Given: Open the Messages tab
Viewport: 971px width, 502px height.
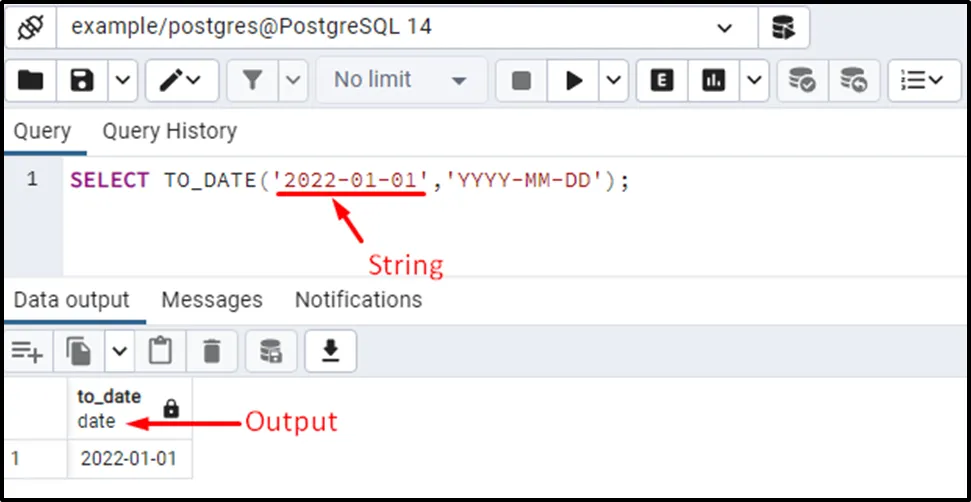Looking at the screenshot, I should pyautogui.click(x=212, y=300).
